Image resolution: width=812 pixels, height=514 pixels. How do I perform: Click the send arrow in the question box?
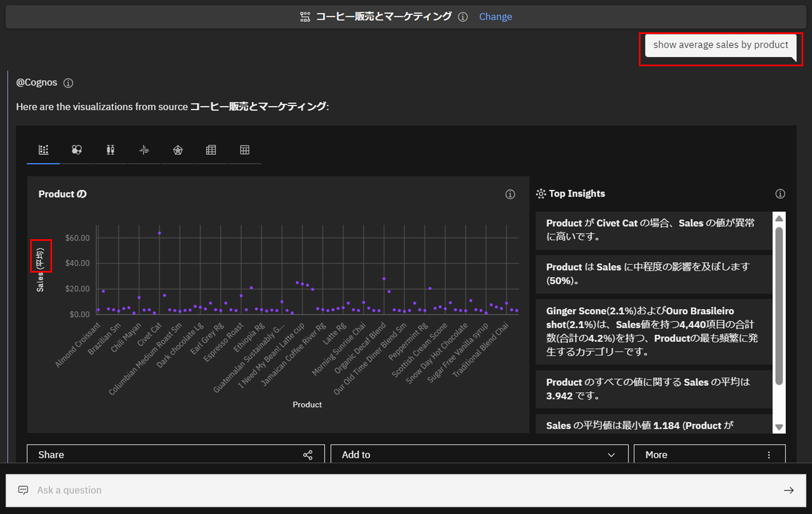click(x=788, y=490)
